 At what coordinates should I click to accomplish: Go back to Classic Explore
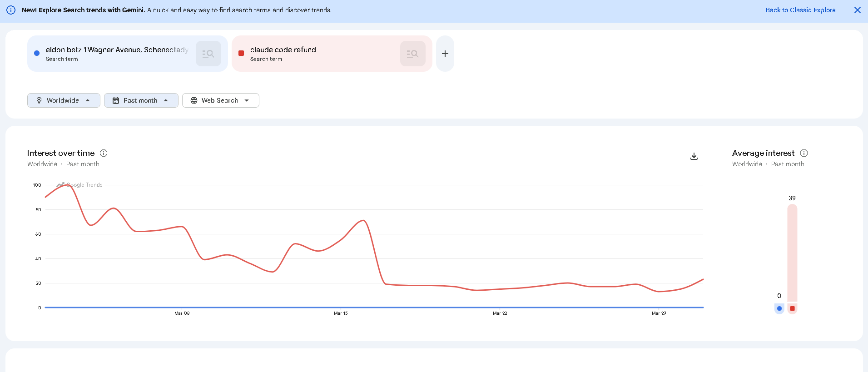pos(800,10)
